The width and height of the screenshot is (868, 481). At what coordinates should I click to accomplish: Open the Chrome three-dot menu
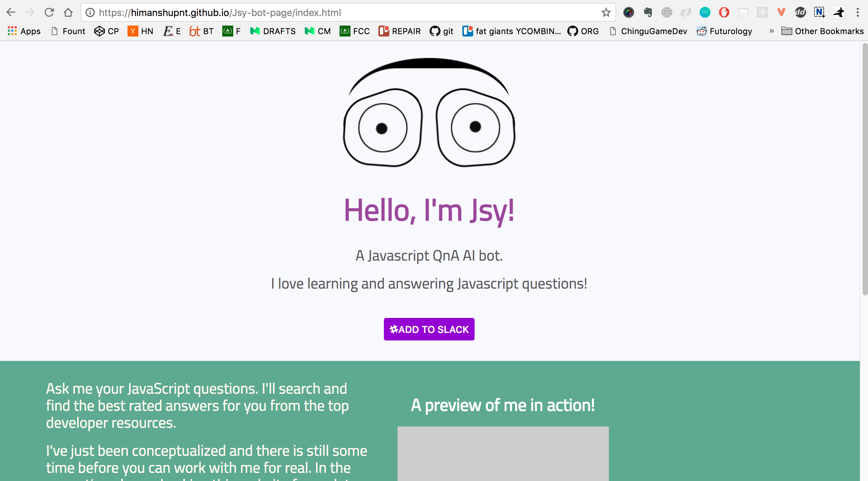858,13
